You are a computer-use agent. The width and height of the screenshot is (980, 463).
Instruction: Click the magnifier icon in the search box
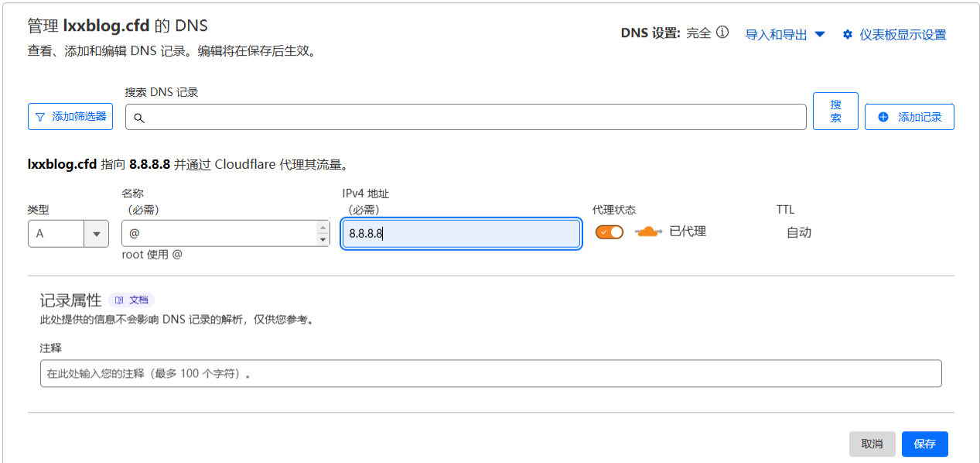pyautogui.click(x=139, y=118)
